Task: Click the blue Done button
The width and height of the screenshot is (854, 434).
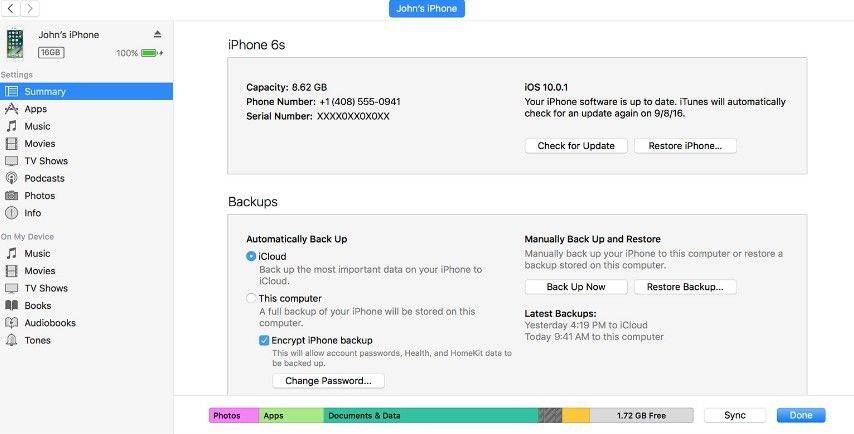Action: coord(801,415)
